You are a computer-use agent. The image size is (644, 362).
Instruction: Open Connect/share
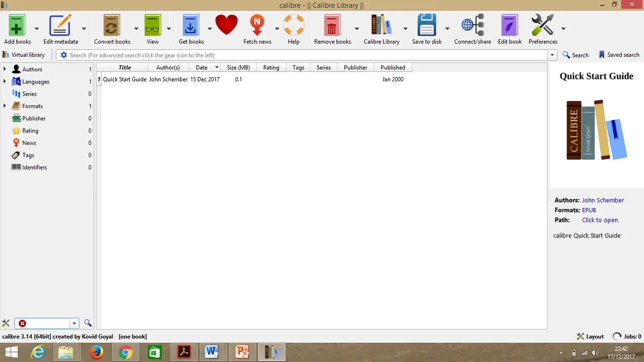point(472,25)
